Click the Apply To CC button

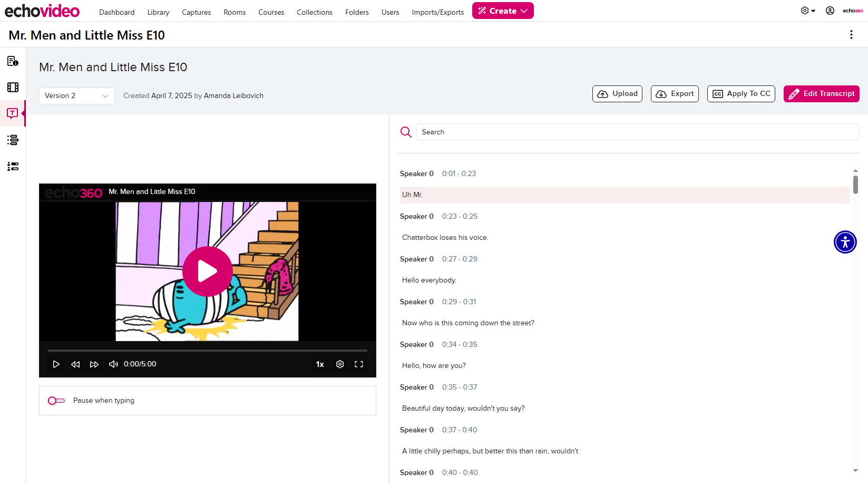pos(741,94)
